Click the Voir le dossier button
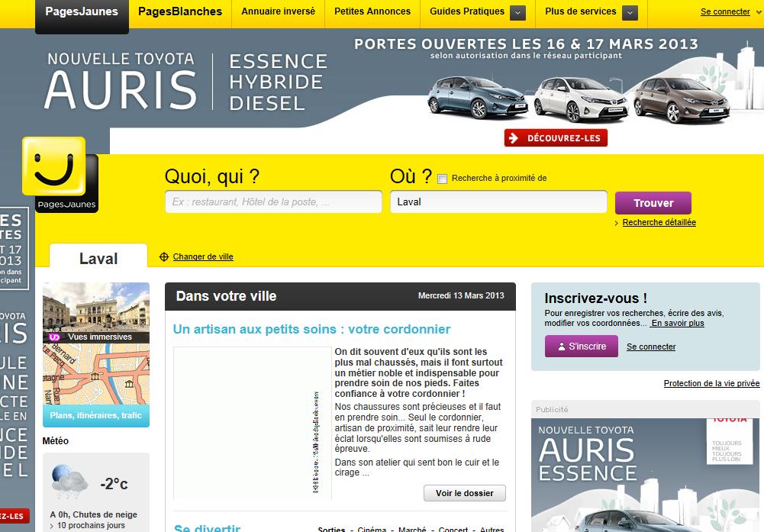This screenshot has width=764, height=532. point(464,494)
